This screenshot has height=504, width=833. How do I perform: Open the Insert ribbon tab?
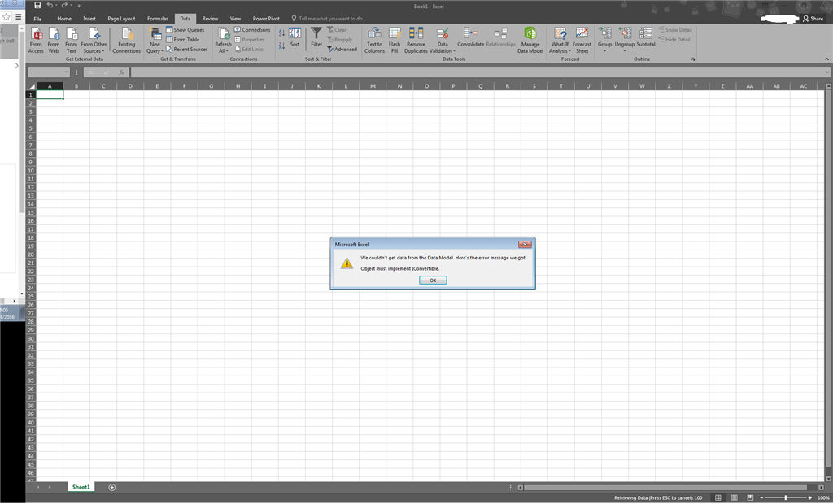click(89, 19)
